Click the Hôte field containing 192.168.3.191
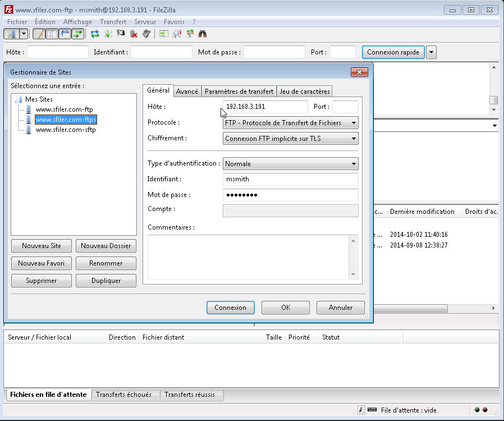This screenshot has width=504, height=421. (x=265, y=107)
